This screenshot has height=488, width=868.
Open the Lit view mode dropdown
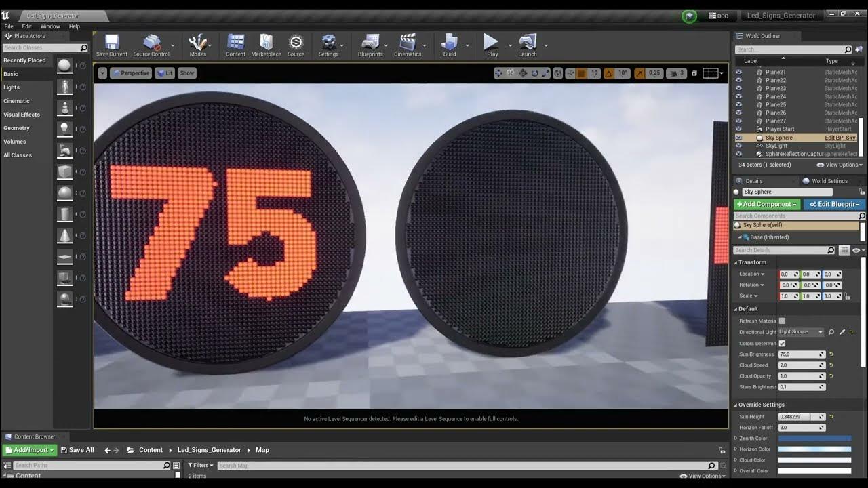(165, 73)
